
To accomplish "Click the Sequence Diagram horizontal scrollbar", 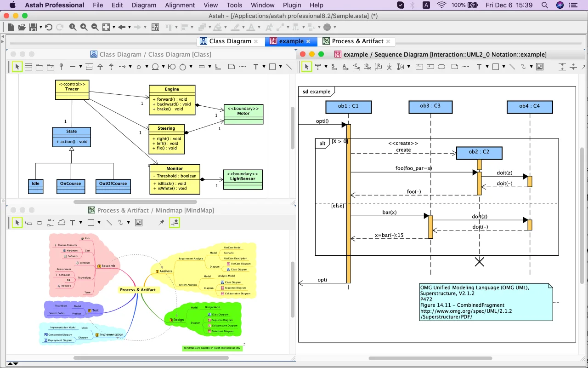I will (x=430, y=358).
